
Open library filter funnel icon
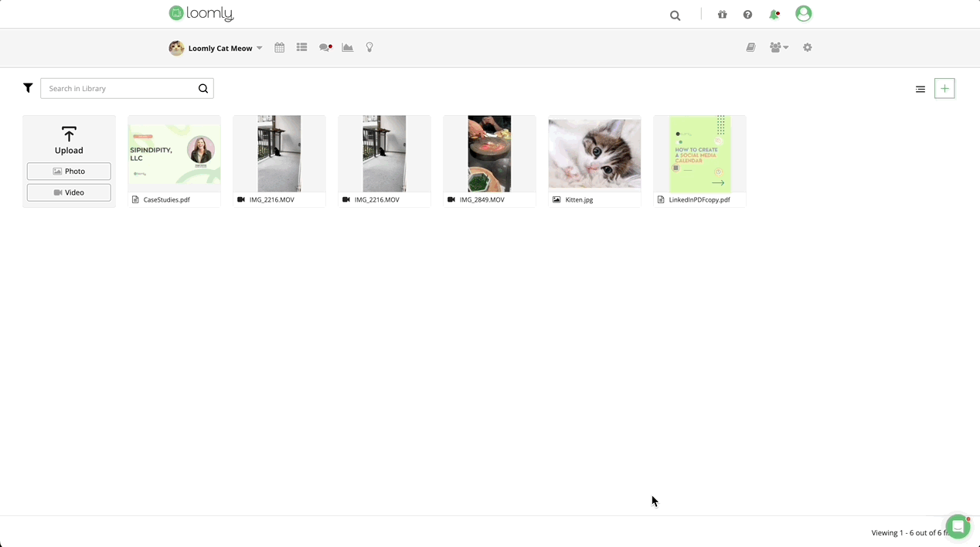[28, 88]
